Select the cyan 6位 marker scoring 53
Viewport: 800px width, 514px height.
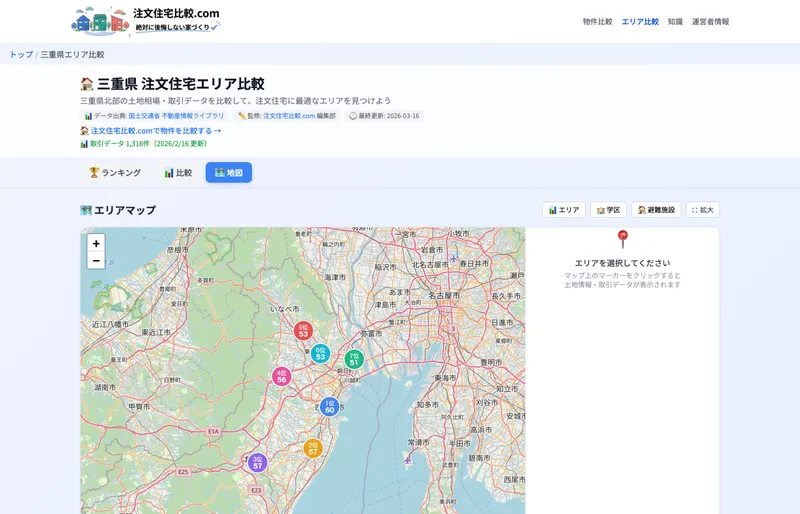click(x=320, y=353)
